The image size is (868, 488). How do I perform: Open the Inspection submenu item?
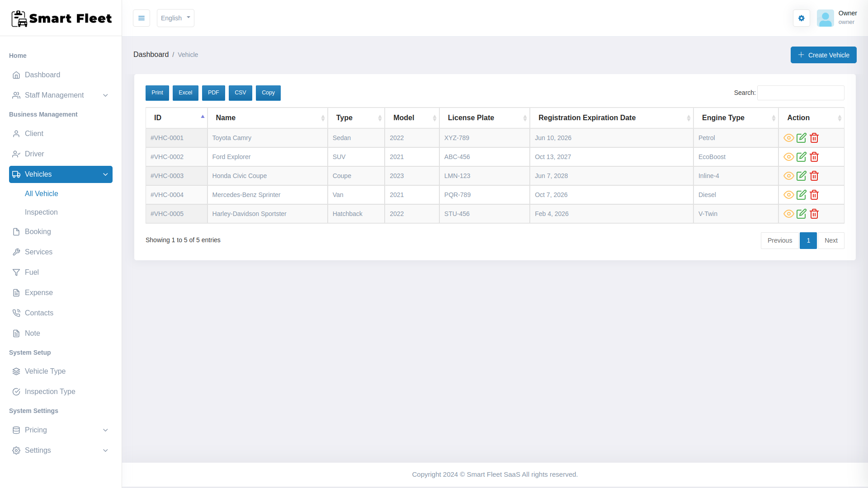click(x=41, y=212)
